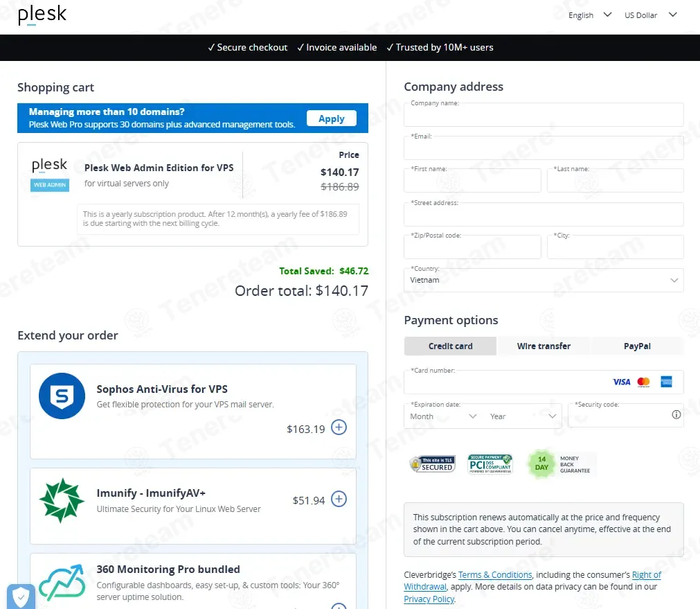
Task: Click the TLS Secured badge
Action: tap(433, 464)
